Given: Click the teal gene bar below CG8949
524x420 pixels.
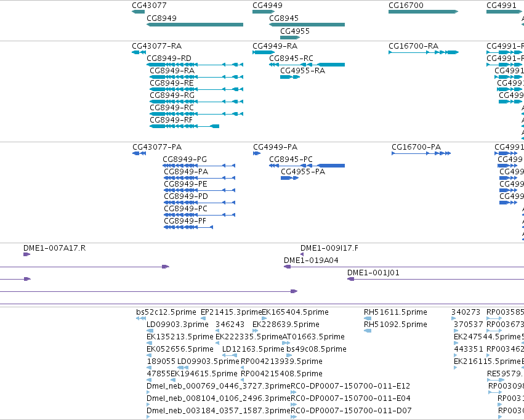Looking at the screenshot, I should coord(195,25).
